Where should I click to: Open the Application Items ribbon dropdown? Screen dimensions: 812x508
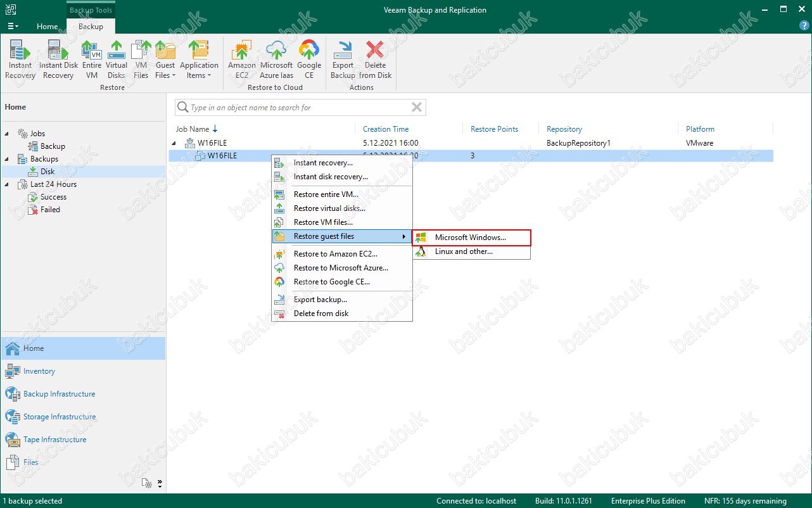199,60
